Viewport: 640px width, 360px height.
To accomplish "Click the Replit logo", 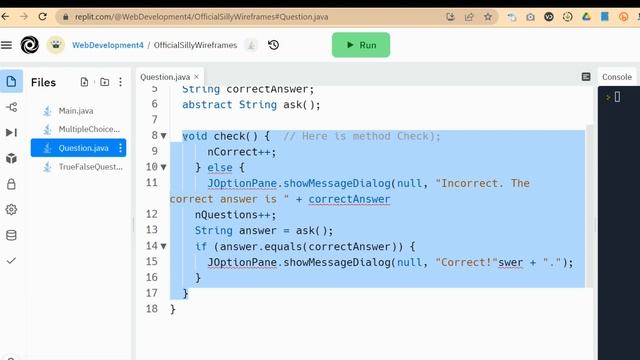I will 30,45.
